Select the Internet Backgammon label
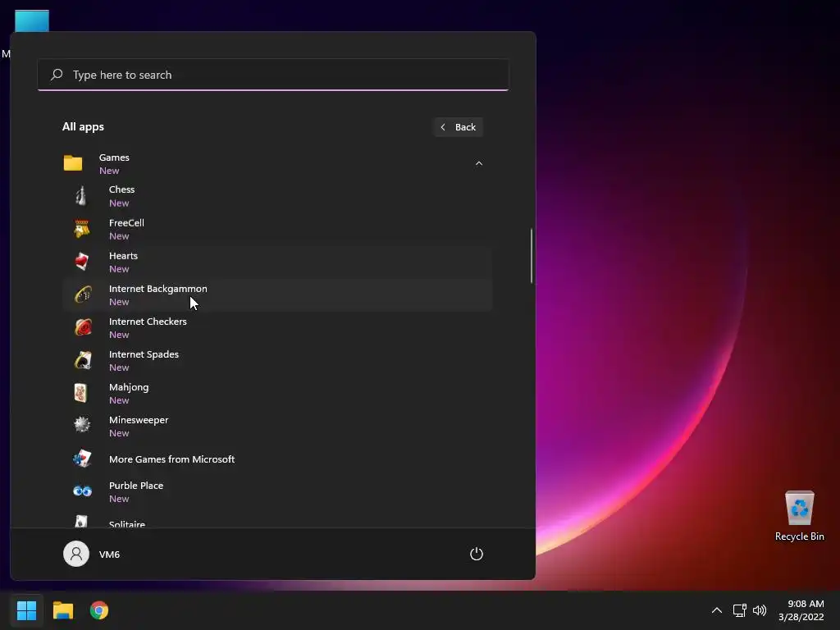This screenshot has width=840, height=630. (x=158, y=289)
